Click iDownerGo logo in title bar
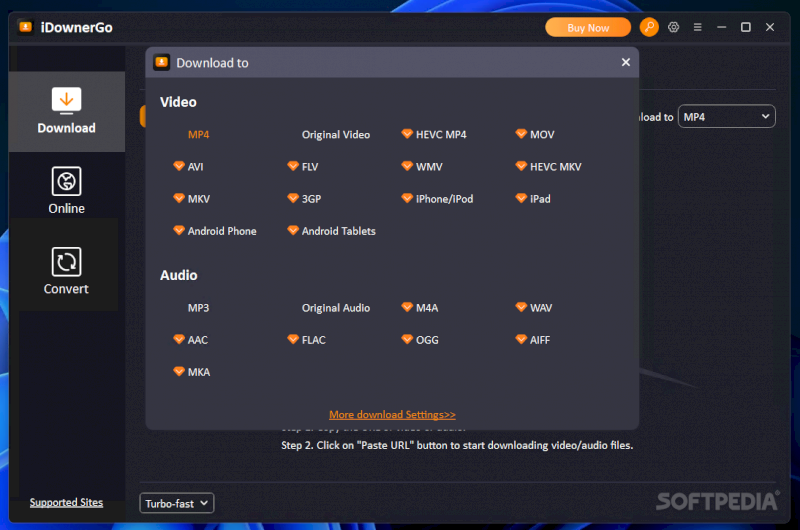The width and height of the screenshot is (800, 530). click(26, 27)
